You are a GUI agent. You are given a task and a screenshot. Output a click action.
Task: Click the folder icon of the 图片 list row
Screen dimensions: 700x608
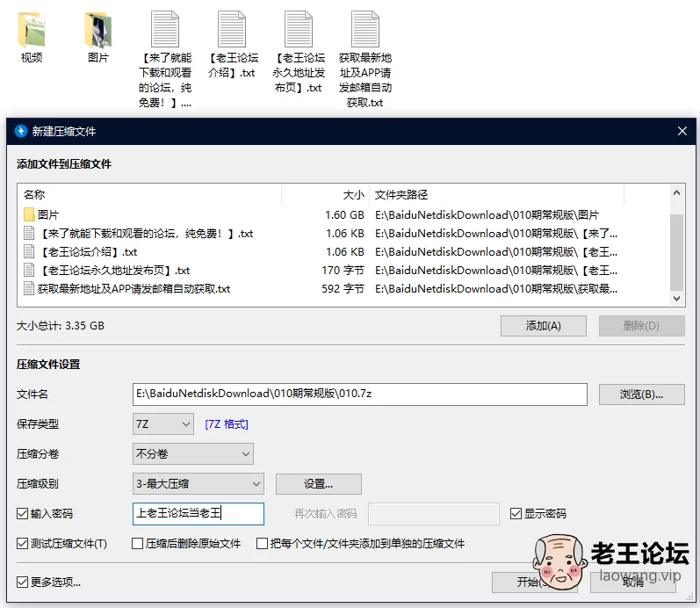(x=29, y=215)
